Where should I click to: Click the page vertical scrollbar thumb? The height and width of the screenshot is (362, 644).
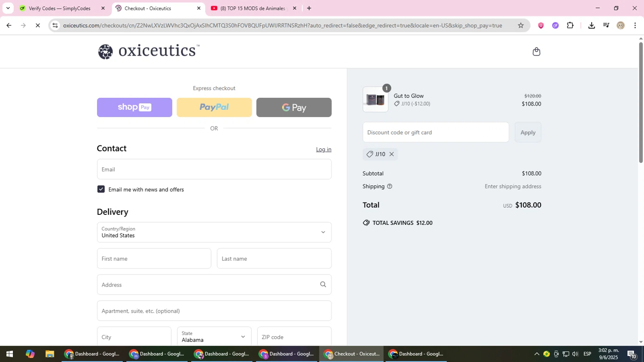(641, 102)
